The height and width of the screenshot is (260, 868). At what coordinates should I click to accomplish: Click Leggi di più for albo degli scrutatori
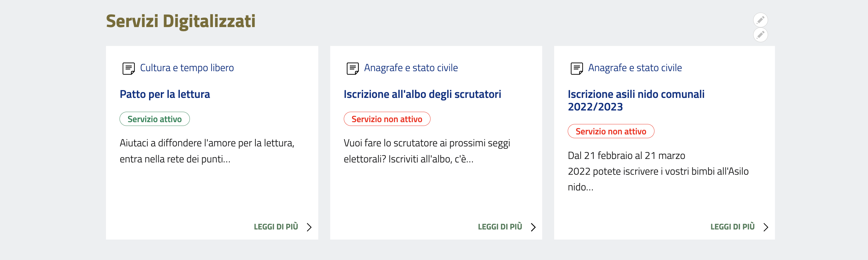click(x=500, y=227)
